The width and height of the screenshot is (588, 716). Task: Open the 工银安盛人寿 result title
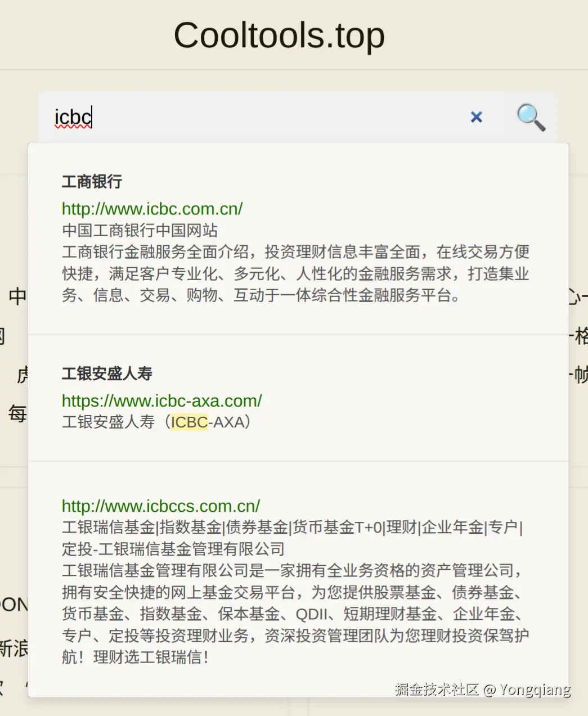tap(107, 373)
